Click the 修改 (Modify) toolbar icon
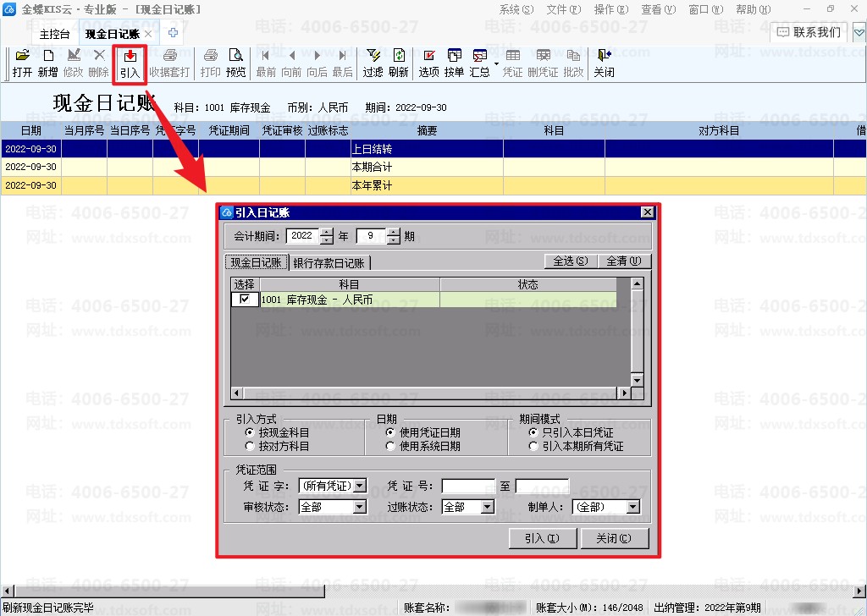Viewport: 867px width, 616px height. point(74,63)
